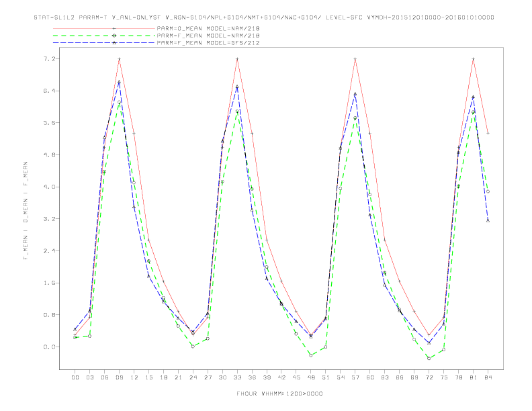Image resolution: width=532 pixels, height=411 pixels.
Task: Click the x-axis tick label 81
Action: click(474, 377)
